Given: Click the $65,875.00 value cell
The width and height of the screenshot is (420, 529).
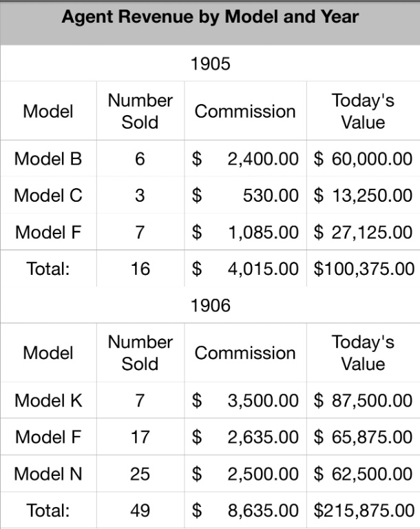Looking at the screenshot, I should click(x=363, y=437).
